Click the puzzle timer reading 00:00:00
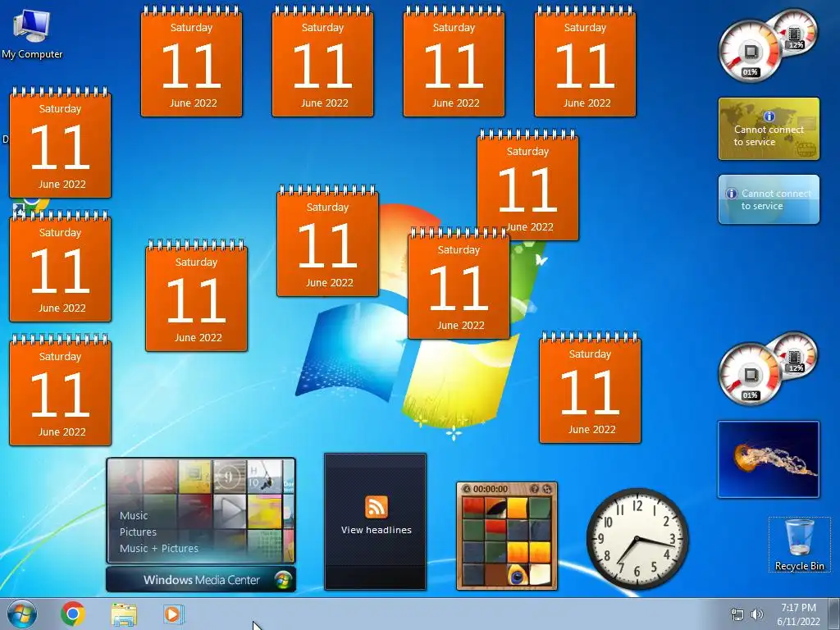 click(491, 489)
